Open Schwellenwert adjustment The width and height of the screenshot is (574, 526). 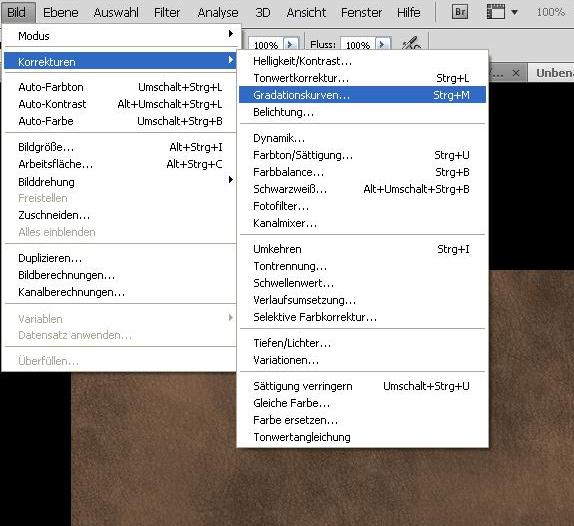coord(362,283)
